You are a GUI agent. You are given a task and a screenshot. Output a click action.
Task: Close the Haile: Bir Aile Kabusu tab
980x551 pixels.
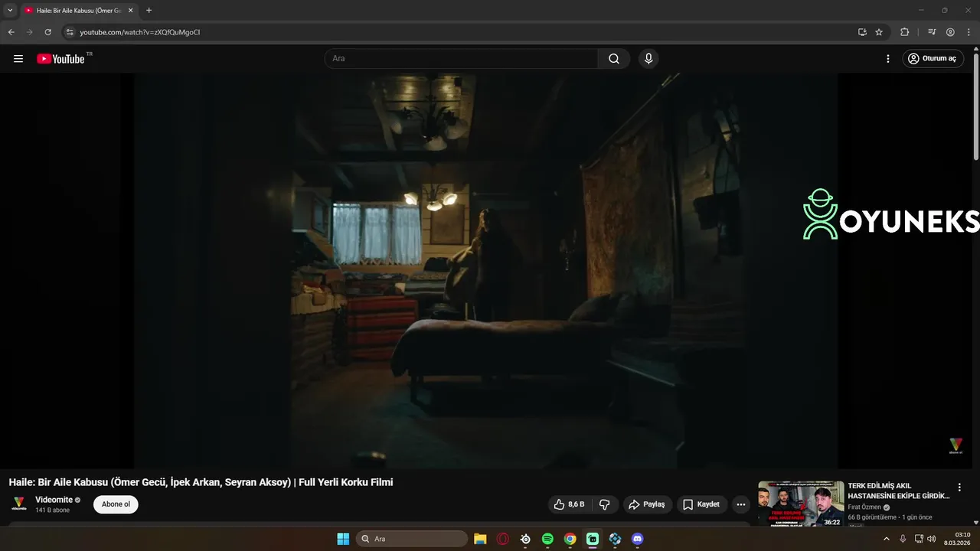(130, 11)
